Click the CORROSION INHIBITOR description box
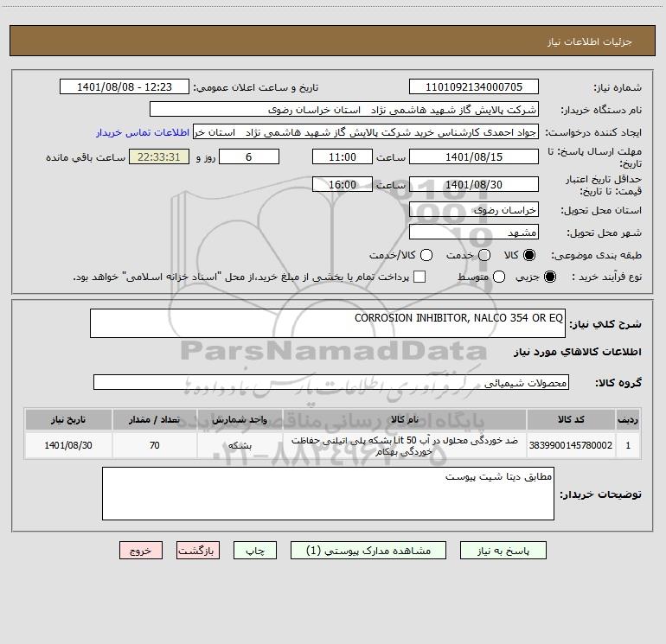 [x=328, y=323]
